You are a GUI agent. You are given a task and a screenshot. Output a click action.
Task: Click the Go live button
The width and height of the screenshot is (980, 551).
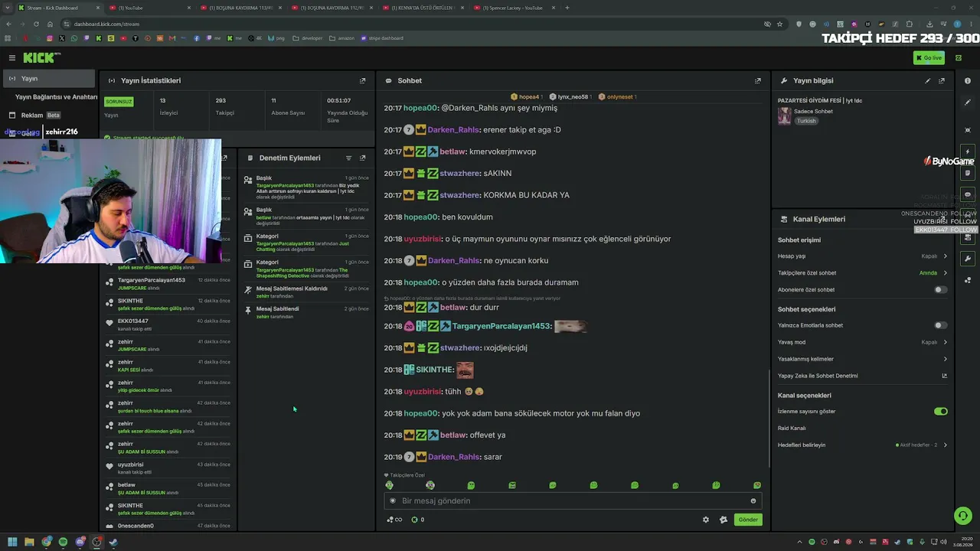point(929,57)
